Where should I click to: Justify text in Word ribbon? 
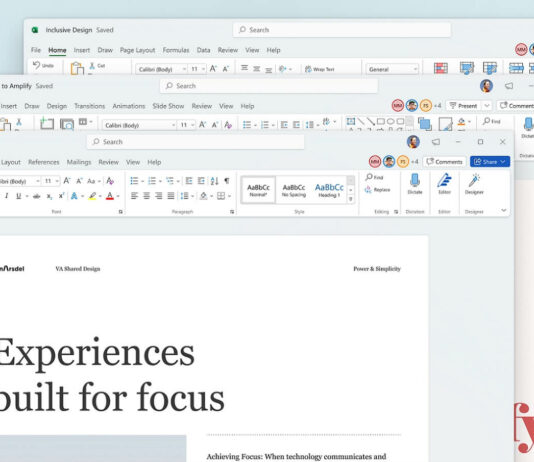(171, 196)
